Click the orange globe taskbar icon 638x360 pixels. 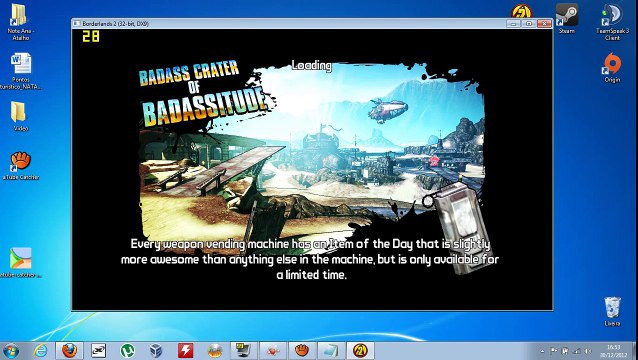pyautogui.click(x=215, y=350)
